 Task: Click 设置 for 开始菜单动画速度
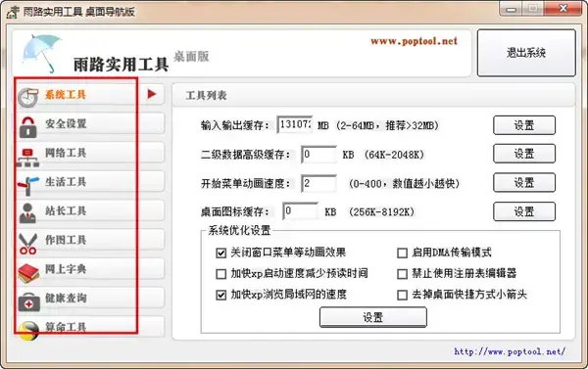pos(524,182)
